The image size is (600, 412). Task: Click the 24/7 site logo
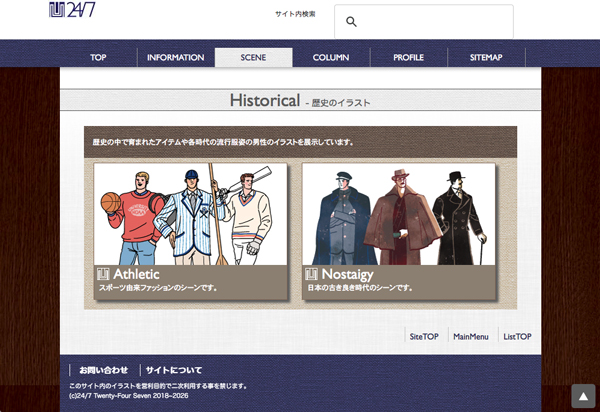tap(72, 10)
